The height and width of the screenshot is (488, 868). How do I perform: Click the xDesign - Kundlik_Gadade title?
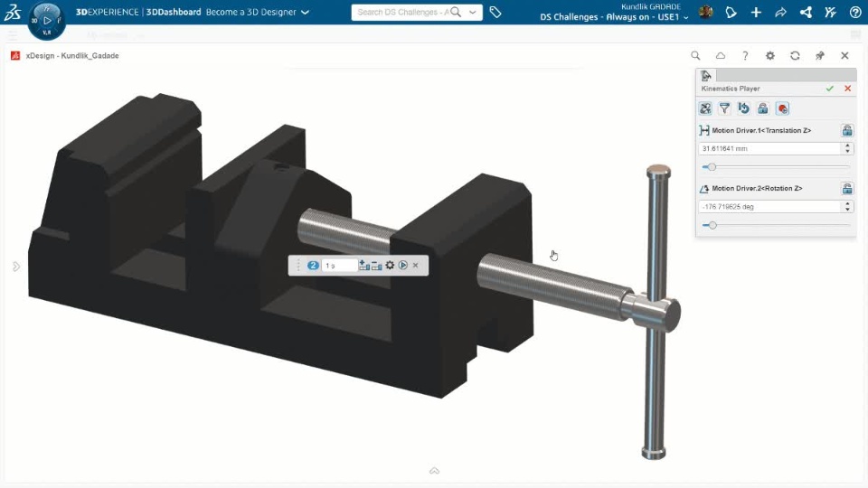pos(72,56)
